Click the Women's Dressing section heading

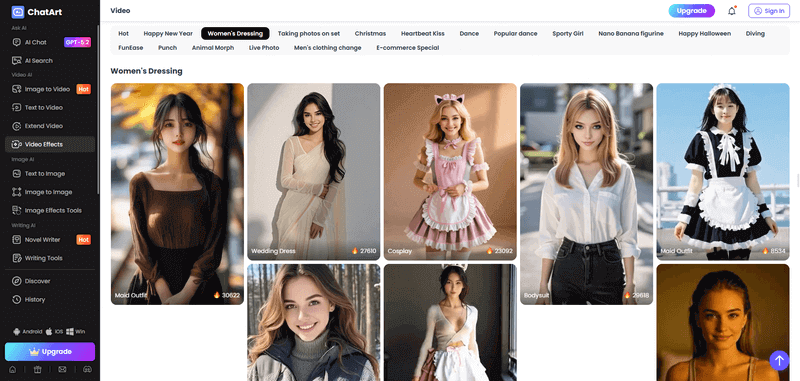[146, 71]
